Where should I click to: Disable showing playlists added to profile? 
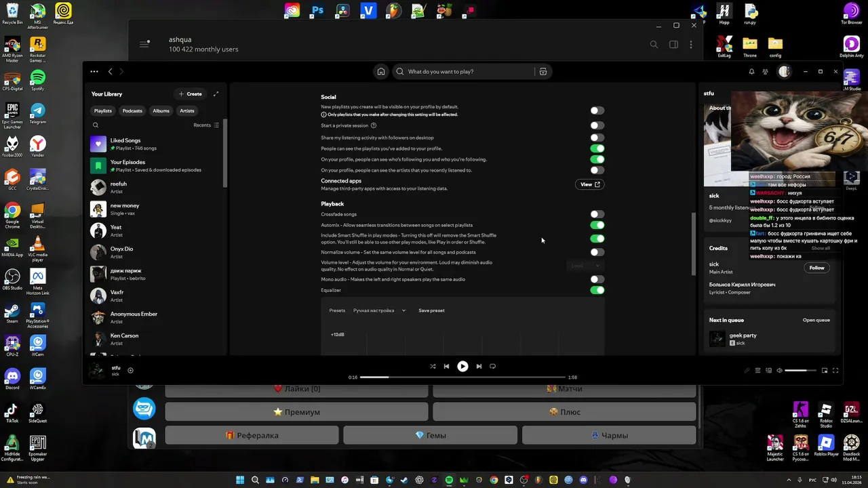pos(597,148)
